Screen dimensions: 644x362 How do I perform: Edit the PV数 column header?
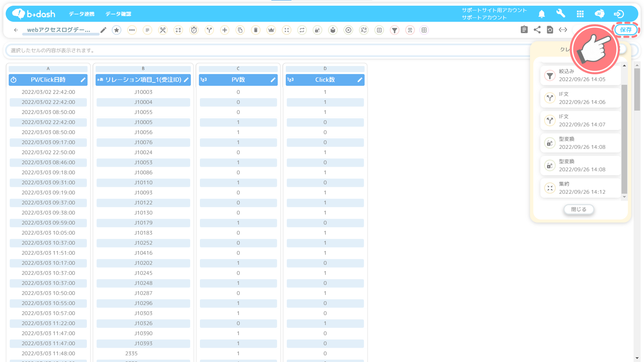[x=273, y=80]
